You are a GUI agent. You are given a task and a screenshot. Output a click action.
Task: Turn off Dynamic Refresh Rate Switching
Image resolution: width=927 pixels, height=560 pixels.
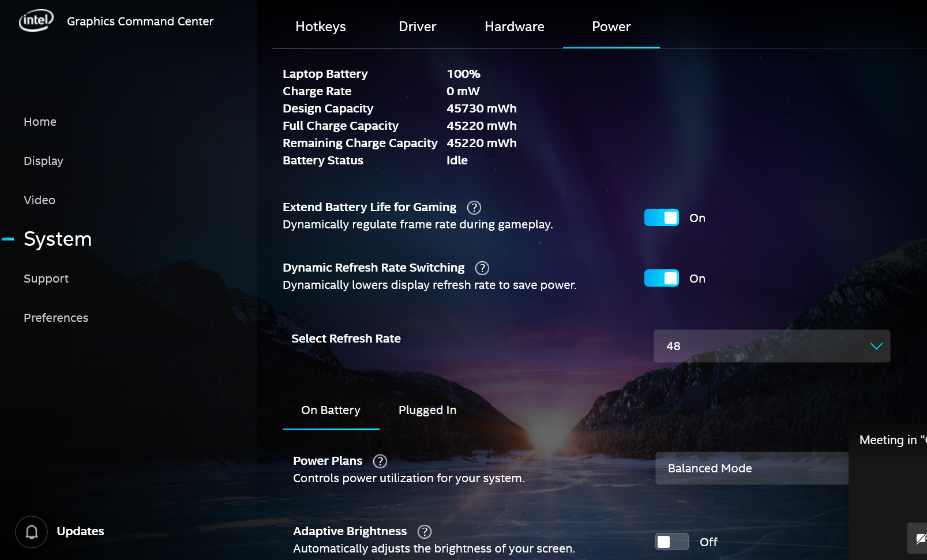pyautogui.click(x=661, y=279)
